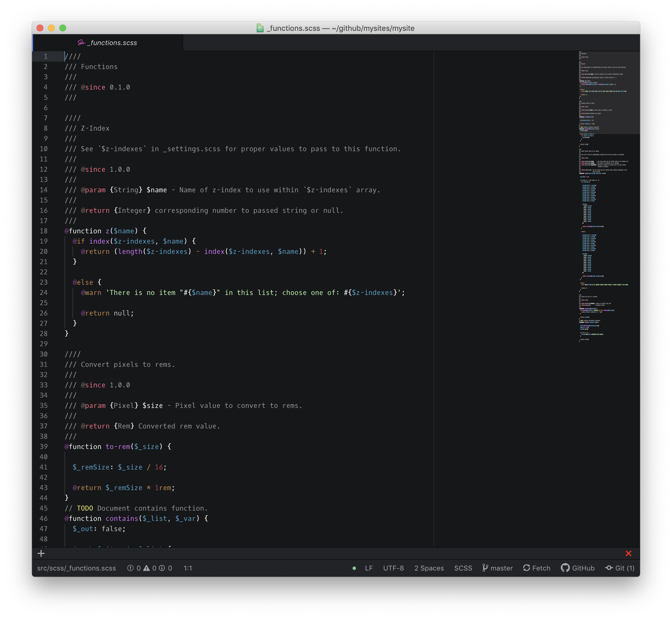Click the SCSS language indicator

(x=463, y=567)
